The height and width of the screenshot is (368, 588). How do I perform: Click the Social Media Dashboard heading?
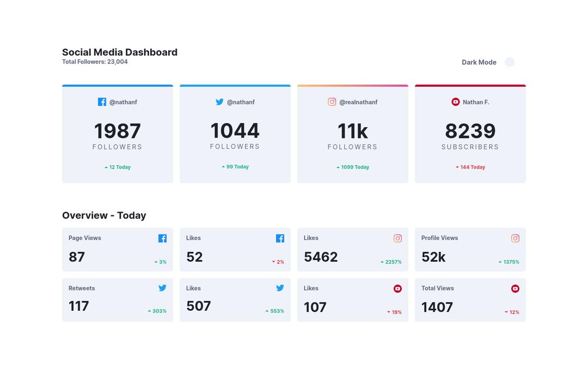120,52
